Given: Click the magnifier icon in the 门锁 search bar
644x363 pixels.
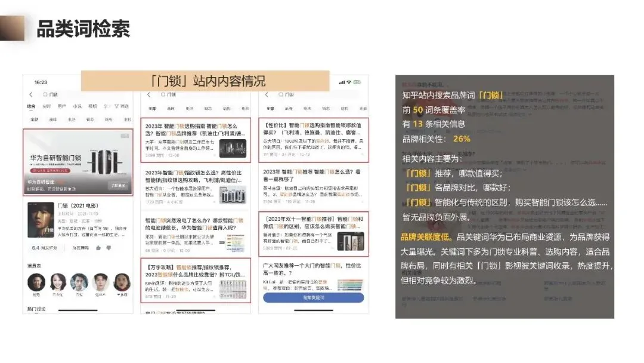Looking at the screenshot, I should [45, 95].
